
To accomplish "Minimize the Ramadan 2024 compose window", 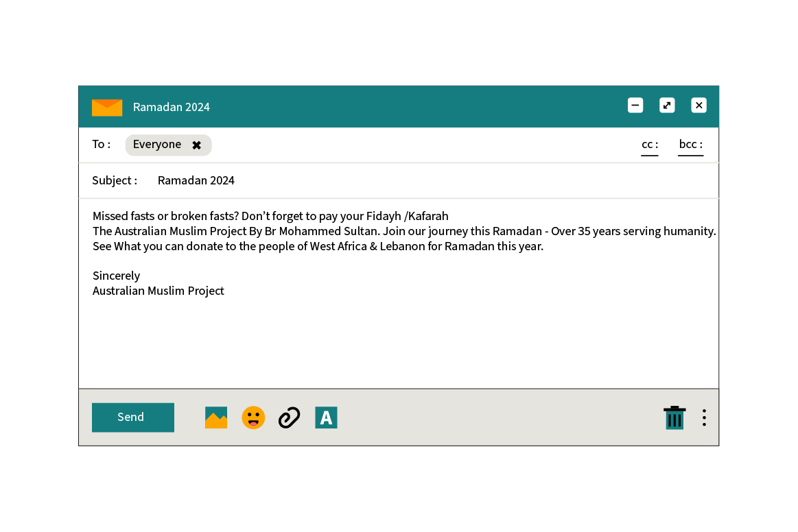I will click(x=635, y=106).
